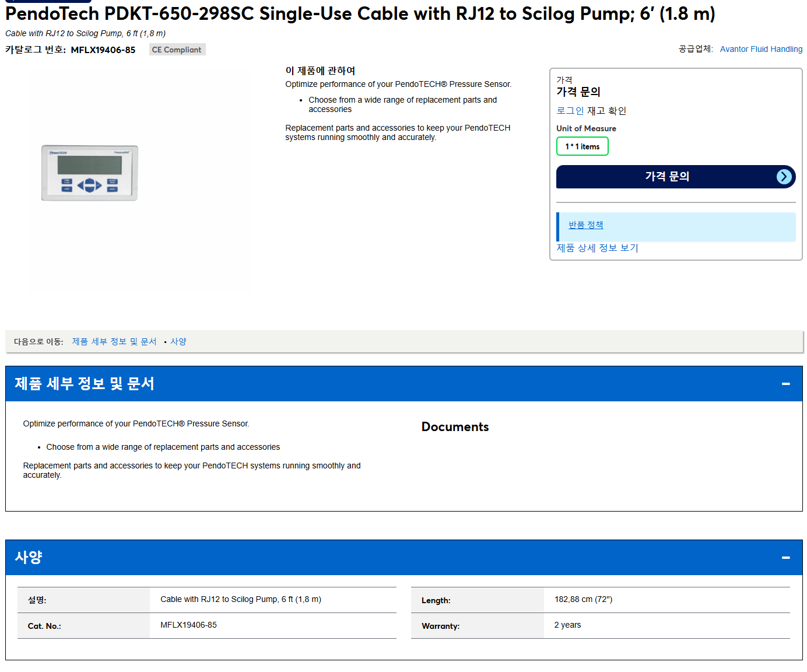The width and height of the screenshot is (807, 672).
Task: Click the 가격 문의 heading in the price box
Action: coord(578,92)
